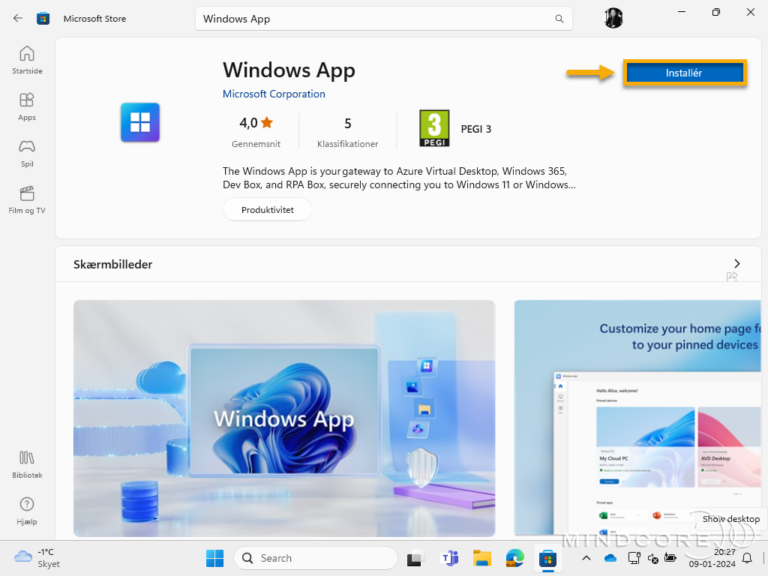This screenshot has width=768, height=576.
Task: Open Hjælp help page
Action: point(27,510)
